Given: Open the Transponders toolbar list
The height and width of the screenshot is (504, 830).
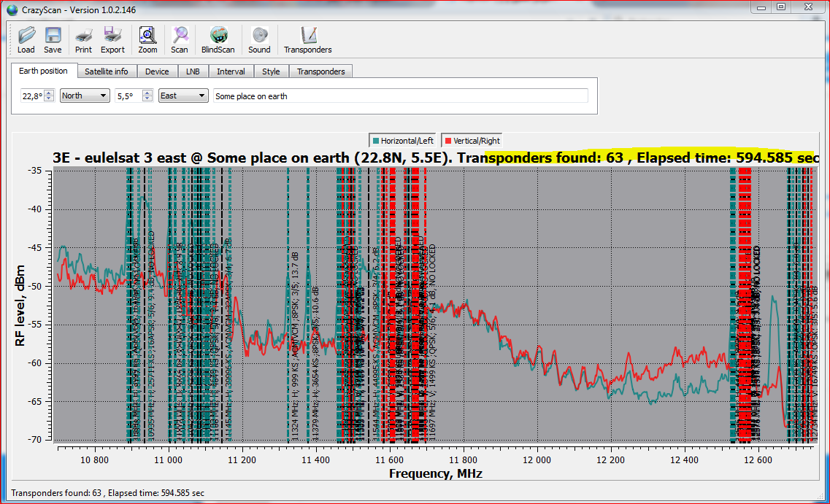Looking at the screenshot, I should click(308, 39).
